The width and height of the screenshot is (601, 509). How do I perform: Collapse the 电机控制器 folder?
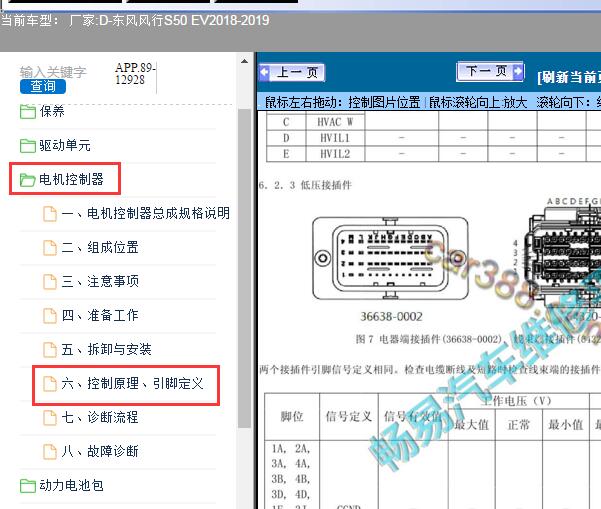pyautogui.click(x=71, y=179)
